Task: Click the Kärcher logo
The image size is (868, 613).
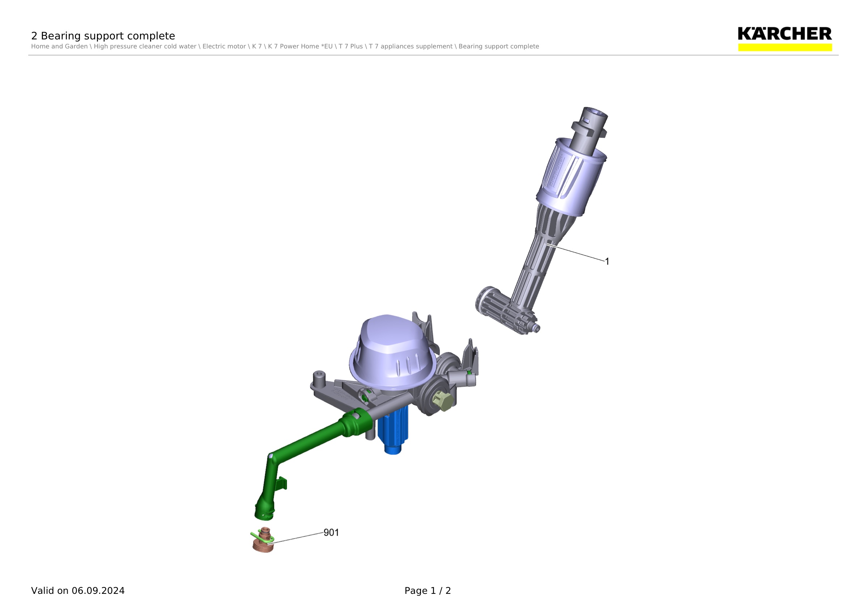Action: (x=785, y=39)
